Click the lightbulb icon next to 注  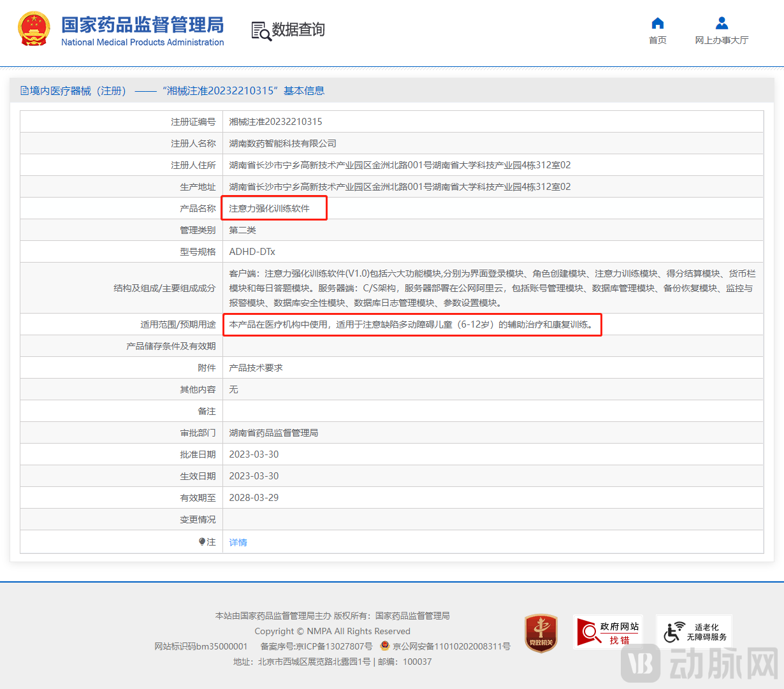click(x=202, y=542)
